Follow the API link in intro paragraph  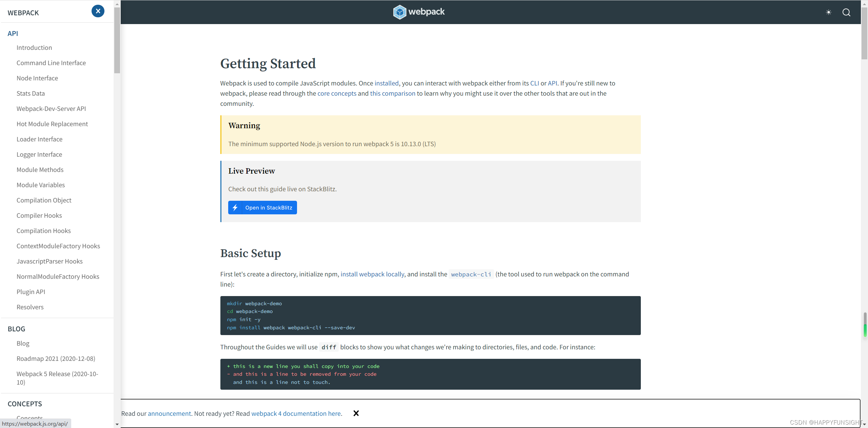tap(552, 83)
